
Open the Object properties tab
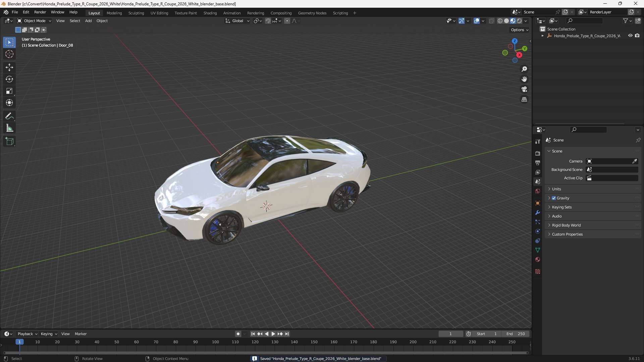click(x=538, y=203)
